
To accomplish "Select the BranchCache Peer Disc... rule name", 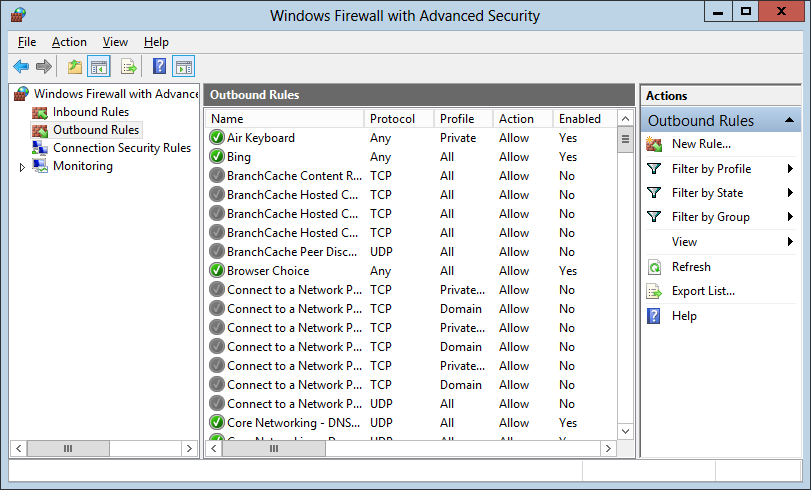I will (292, 252).
